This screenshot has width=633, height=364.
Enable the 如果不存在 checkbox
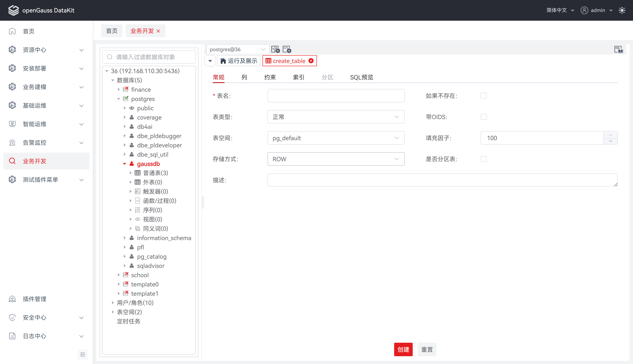click(x=483, y=96)
